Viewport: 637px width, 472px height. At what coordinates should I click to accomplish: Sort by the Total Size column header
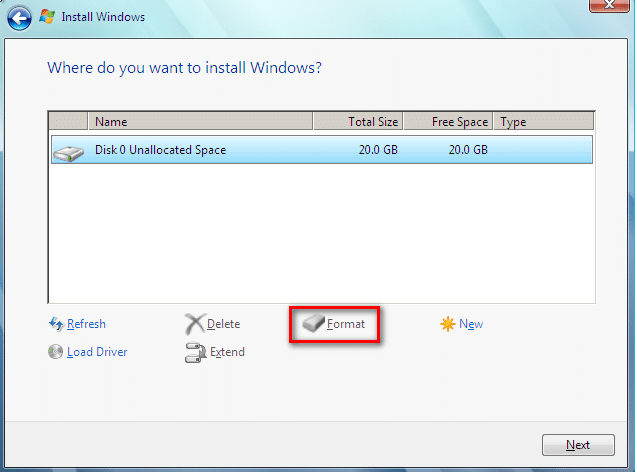click(x=358, y=121)
